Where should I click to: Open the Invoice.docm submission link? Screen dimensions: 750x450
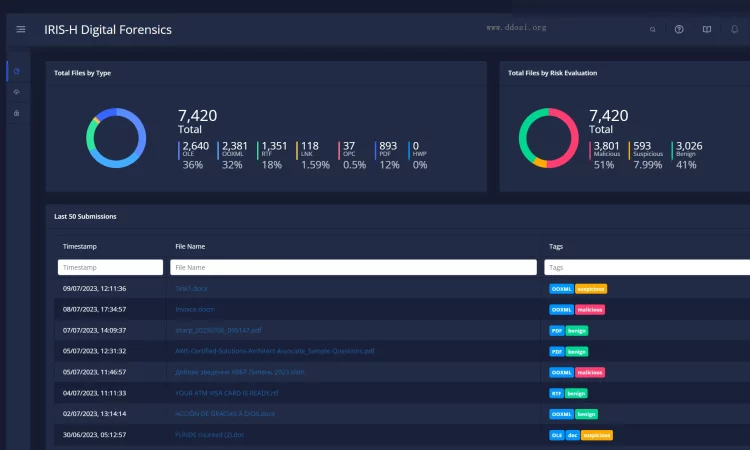coord(195,309)
